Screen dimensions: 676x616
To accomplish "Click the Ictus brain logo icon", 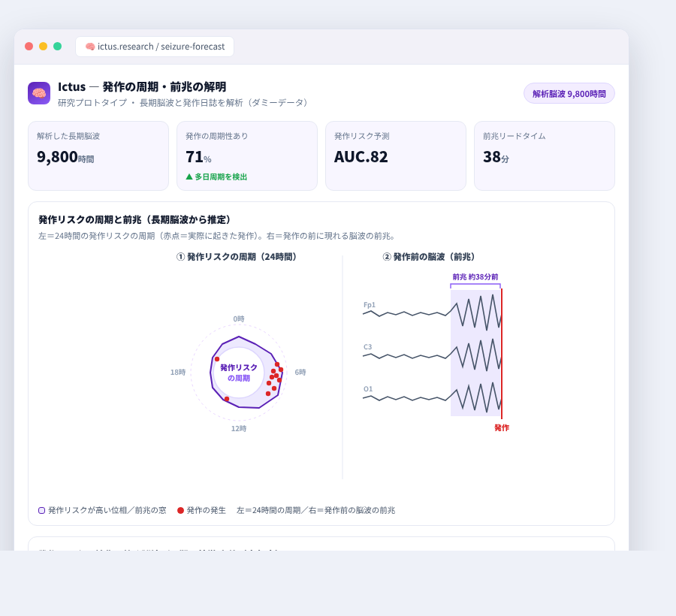I will click(x=39, y=93).
